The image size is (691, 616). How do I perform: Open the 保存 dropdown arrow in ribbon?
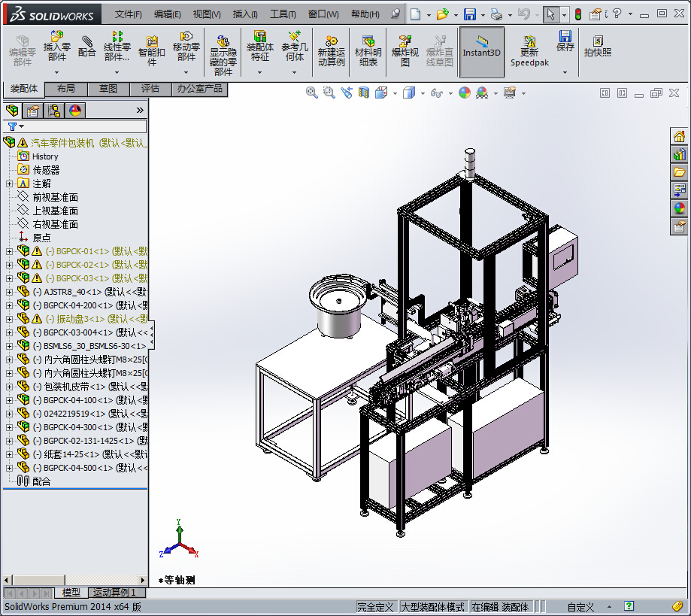click(x=565, y=72)
